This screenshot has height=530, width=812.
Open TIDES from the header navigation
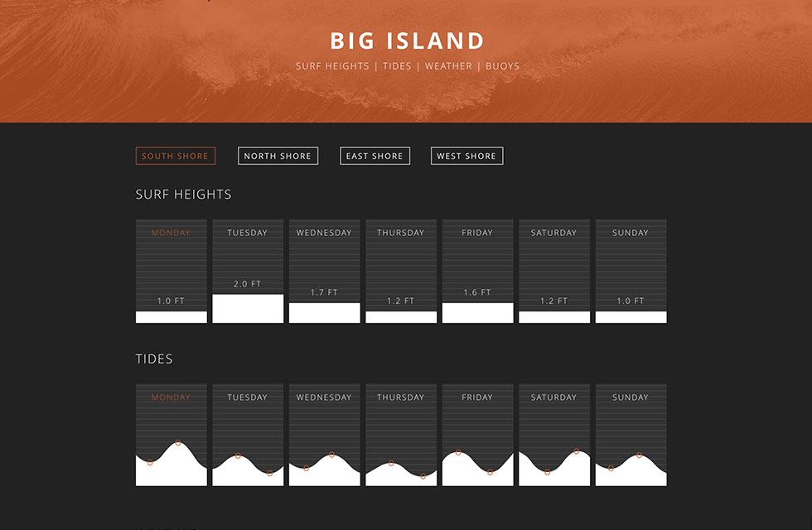[x=397, y=66]
